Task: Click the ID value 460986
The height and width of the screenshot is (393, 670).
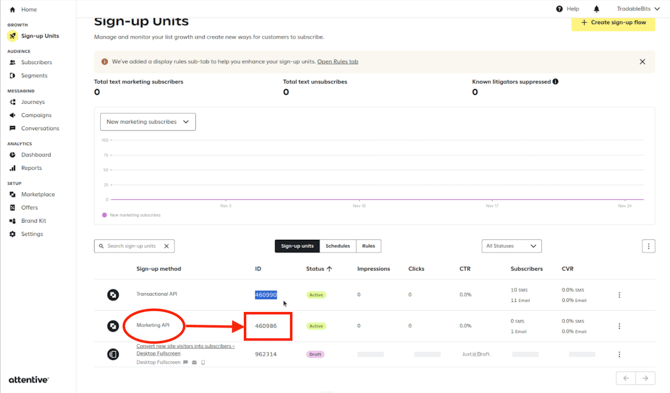Action: (266, 326)
